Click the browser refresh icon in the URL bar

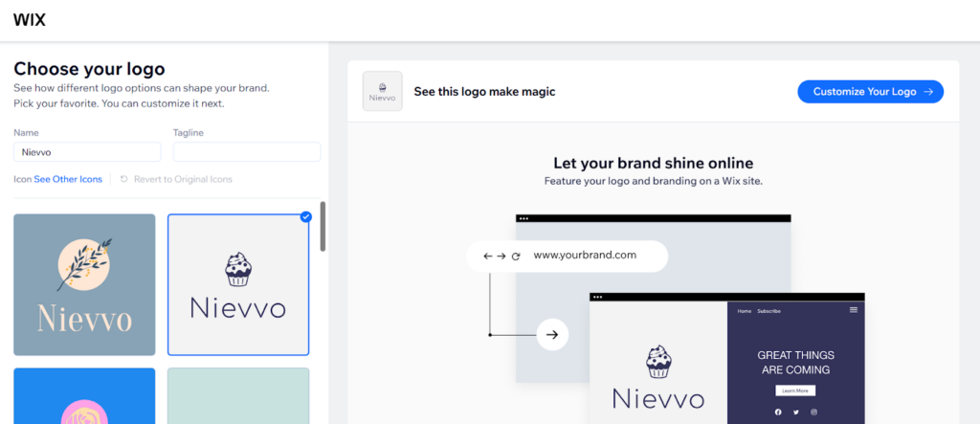516,257
